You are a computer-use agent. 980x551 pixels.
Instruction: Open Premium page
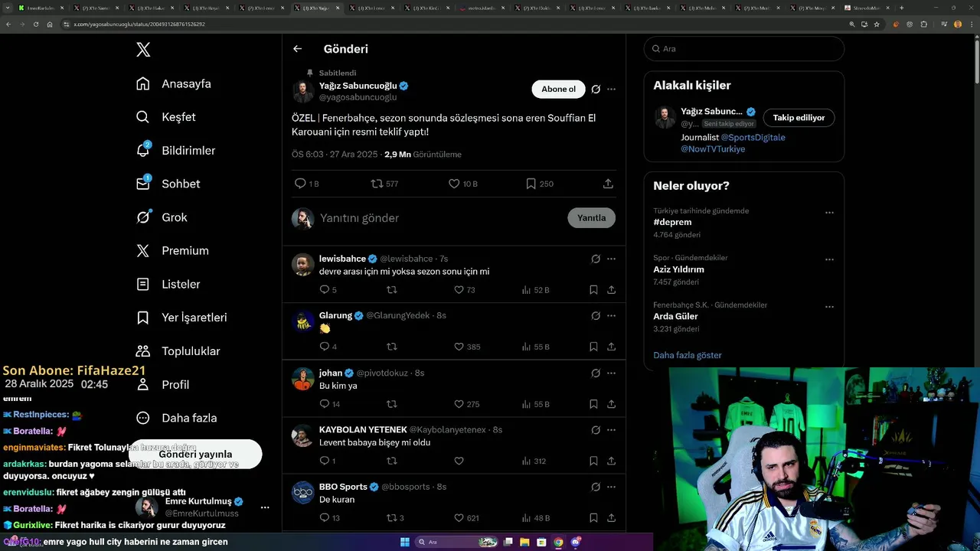[x=172, y=250]
